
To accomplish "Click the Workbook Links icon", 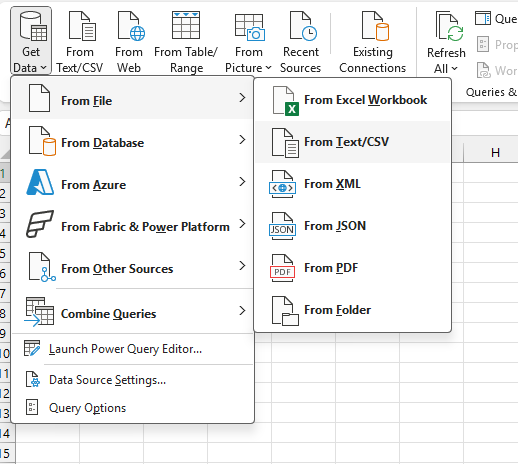I will 483,70.
